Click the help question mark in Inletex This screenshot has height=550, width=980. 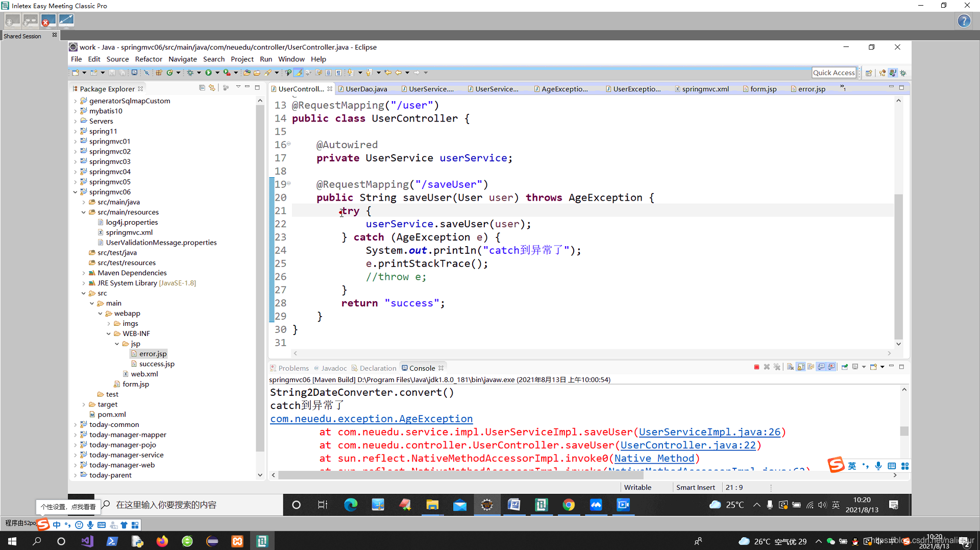(x=964, y=21)
